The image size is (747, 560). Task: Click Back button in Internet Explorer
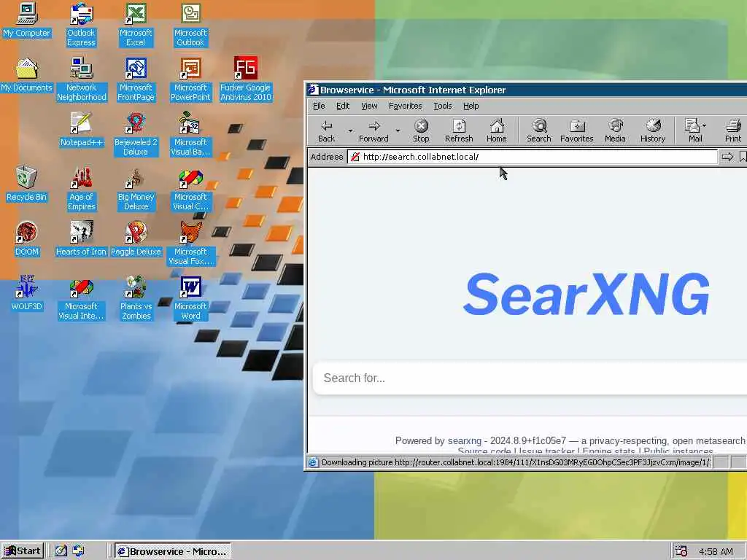point(326,131)
